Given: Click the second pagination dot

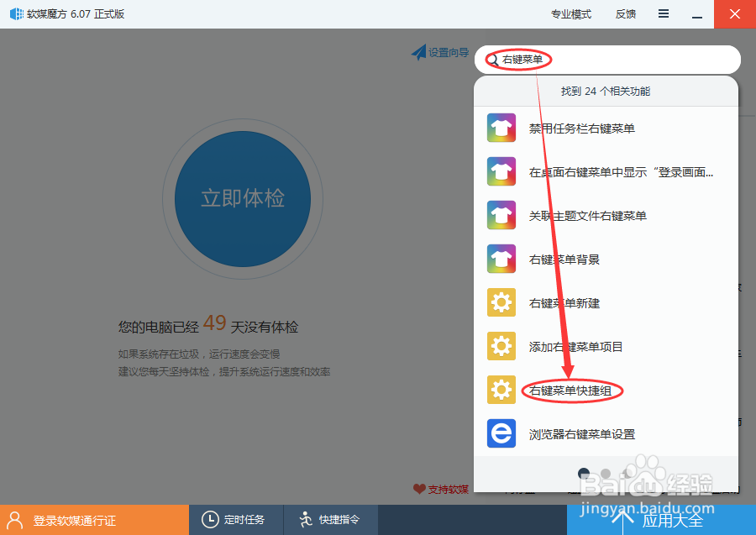Looking at the screenshot, I should click(x=606, y=474).
